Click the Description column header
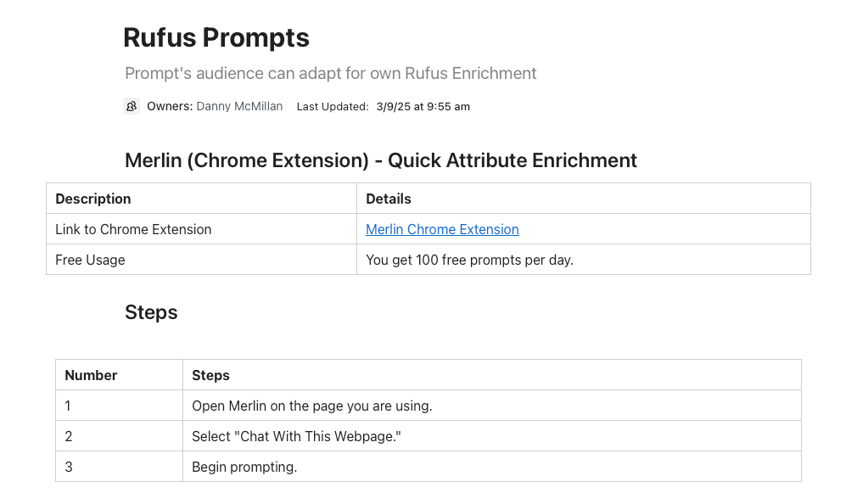857x504 pixels. pos(93,199)
